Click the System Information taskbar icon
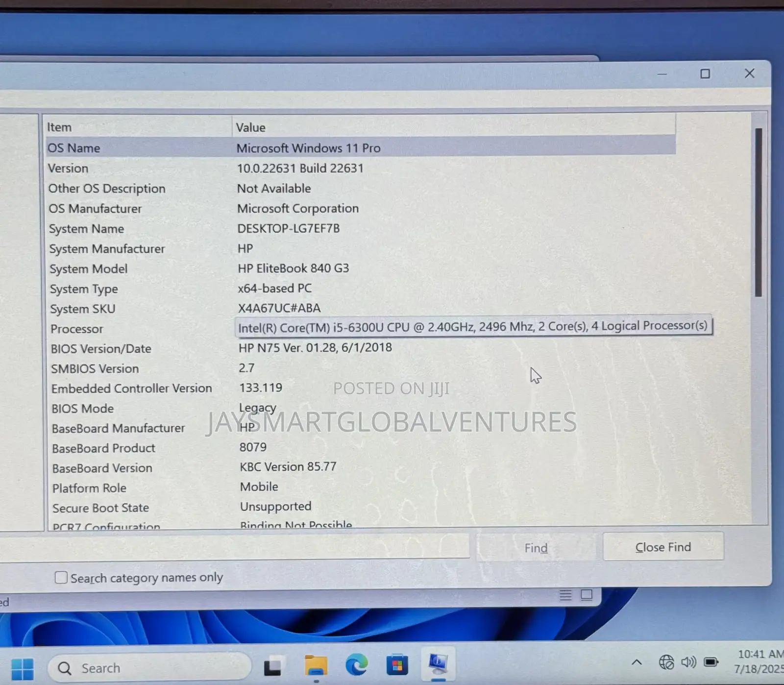Viewport: 784px width, 685px height. (438, 663)
